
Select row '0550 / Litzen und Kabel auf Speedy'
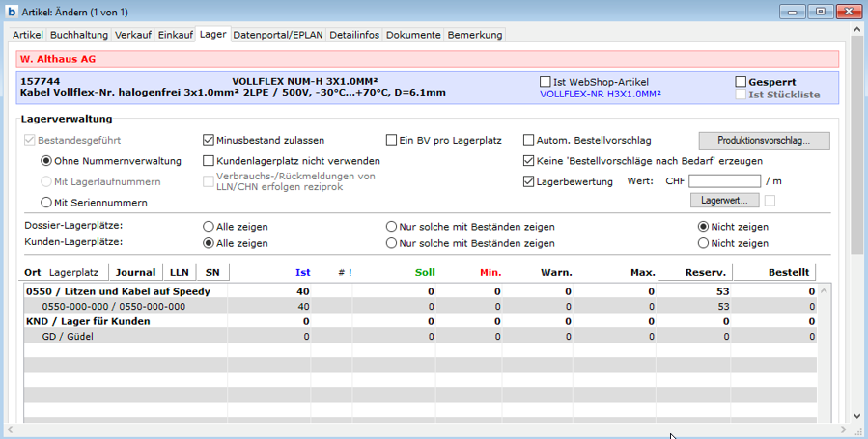[x=119, y=290]
